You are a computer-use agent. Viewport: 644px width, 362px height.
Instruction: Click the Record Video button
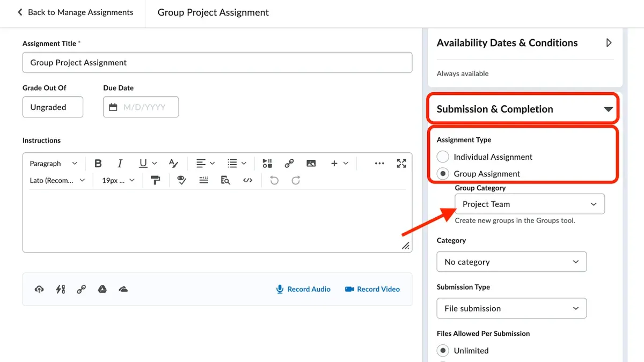(x=372, y=289)
